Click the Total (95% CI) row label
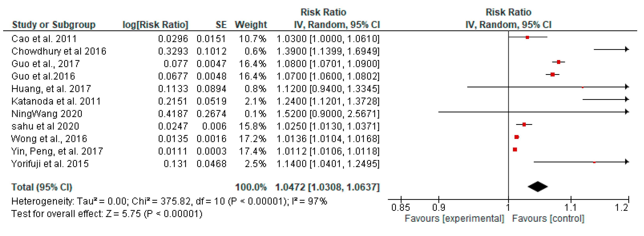This screenshot has width=644, height=236. tap(42, 187)
